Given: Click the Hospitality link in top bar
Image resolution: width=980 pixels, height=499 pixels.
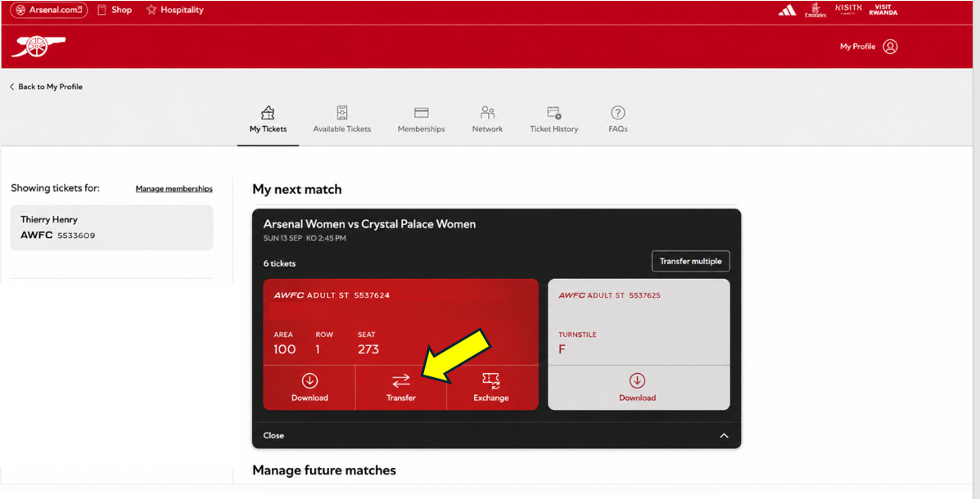Looking at the screenshot, I should pyautogui.click(x=182, y=10).
